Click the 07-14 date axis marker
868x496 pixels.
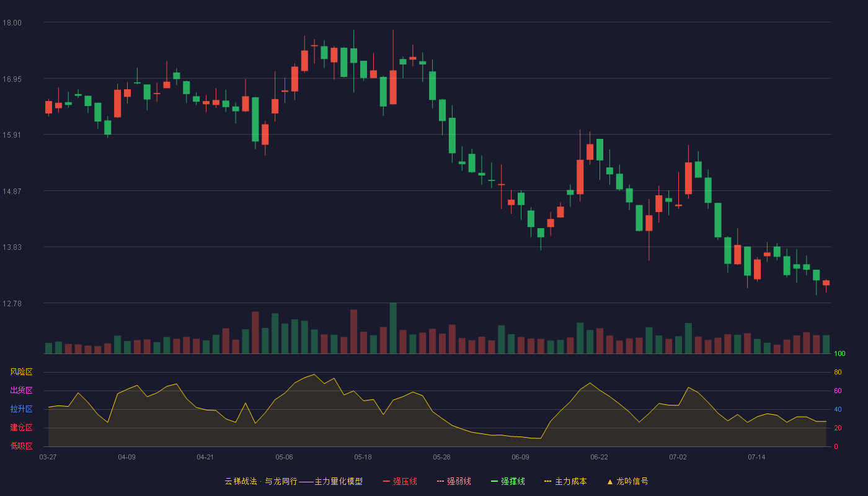pyautogui.click(x=756, y=457)
